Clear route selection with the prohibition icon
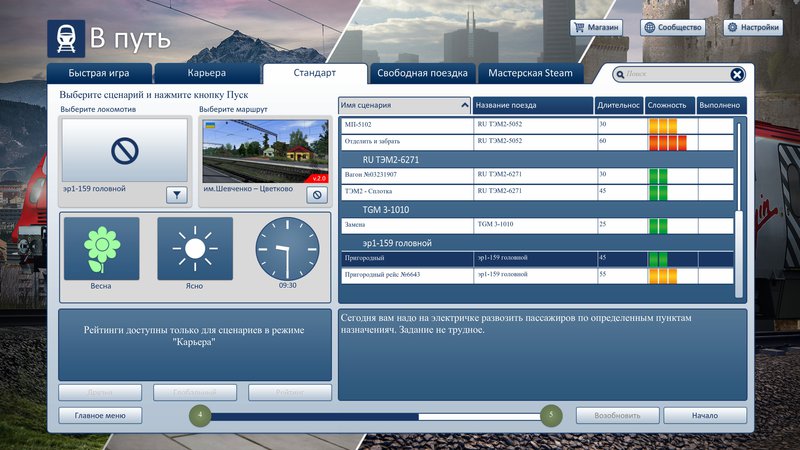The height and width of the screenshot is (450, 800). (x=317, y=195)
